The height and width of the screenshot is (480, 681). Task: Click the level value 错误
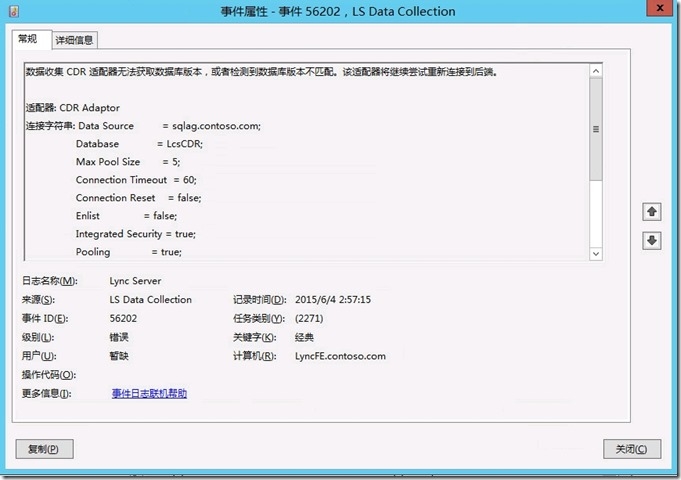(119, 338)
